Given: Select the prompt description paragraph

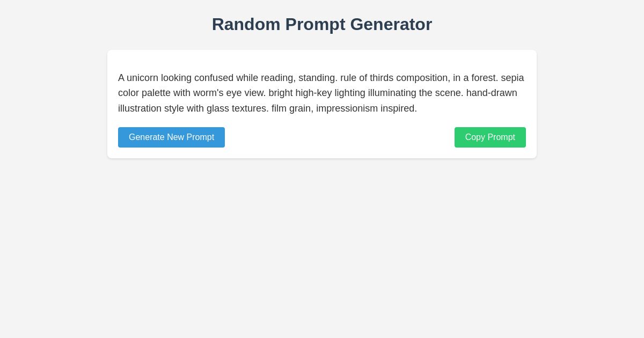Looking at the screenshot, I should tap(321, 93).
